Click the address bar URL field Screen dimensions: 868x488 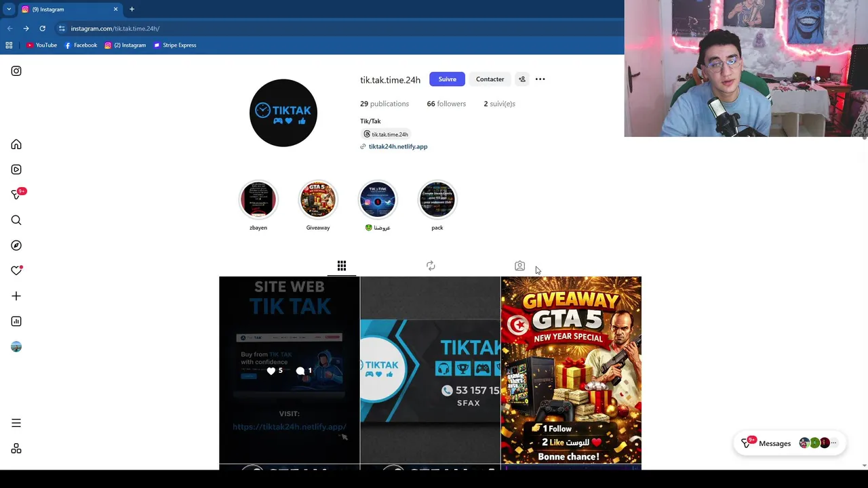(x=339, y=28)
